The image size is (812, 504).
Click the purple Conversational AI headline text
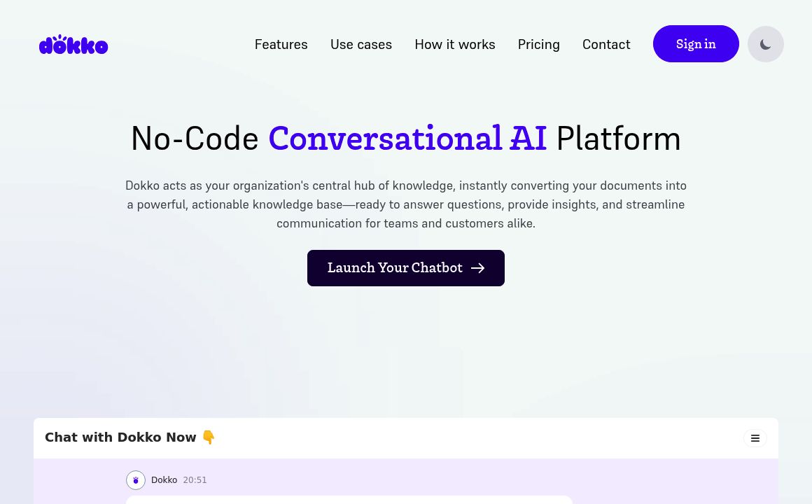(x=407, y=138)
